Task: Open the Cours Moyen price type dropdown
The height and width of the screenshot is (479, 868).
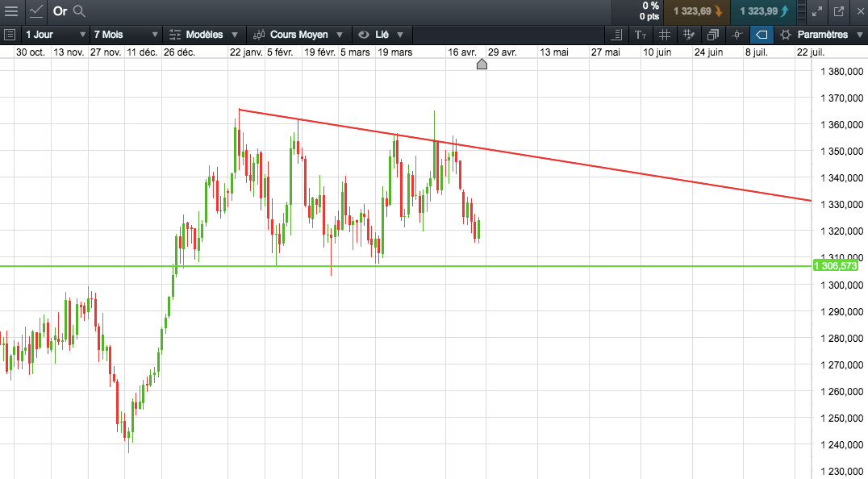Action: pyautogui.click(x=298, y=35)
